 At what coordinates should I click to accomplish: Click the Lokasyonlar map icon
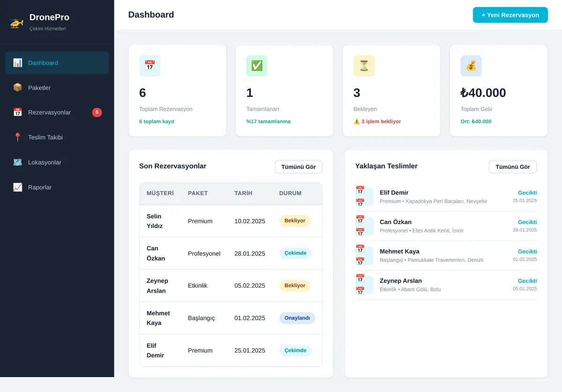(x=18, y=162)
